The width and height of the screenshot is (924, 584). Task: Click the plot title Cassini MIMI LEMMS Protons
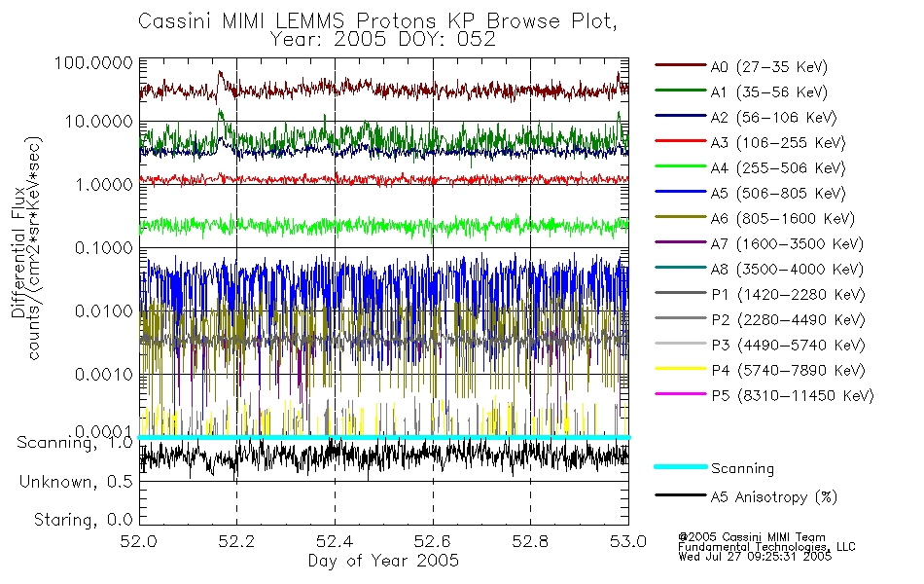click(x=286, y=21)
